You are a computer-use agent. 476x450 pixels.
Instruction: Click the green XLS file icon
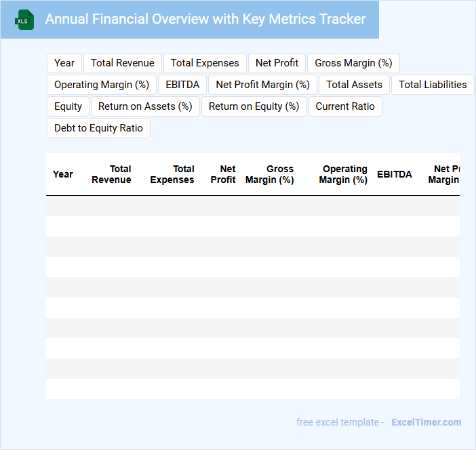pyautogui.click(x=24, y=20)
